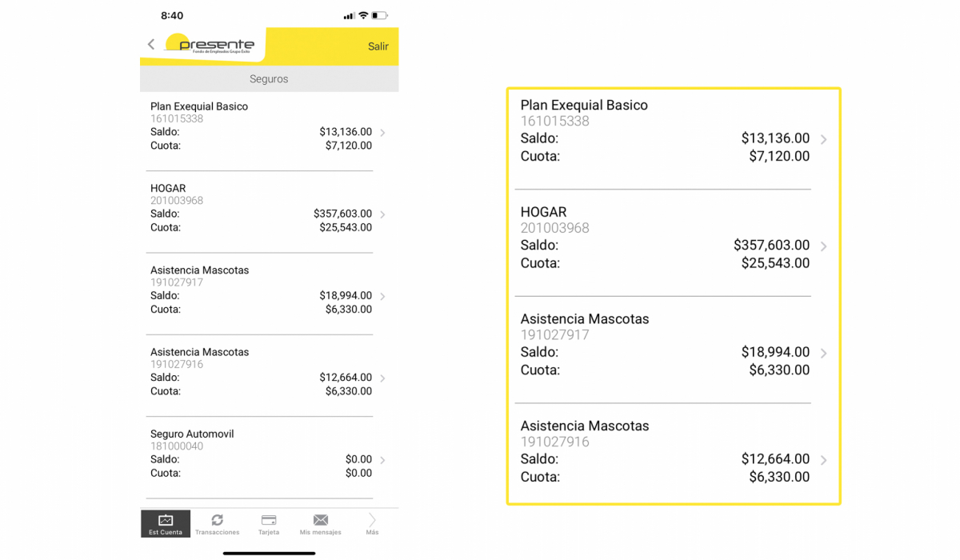
Task: Tap the 8:40 clock in status bar
Action: pyautogui.click(x=172, y=16)
